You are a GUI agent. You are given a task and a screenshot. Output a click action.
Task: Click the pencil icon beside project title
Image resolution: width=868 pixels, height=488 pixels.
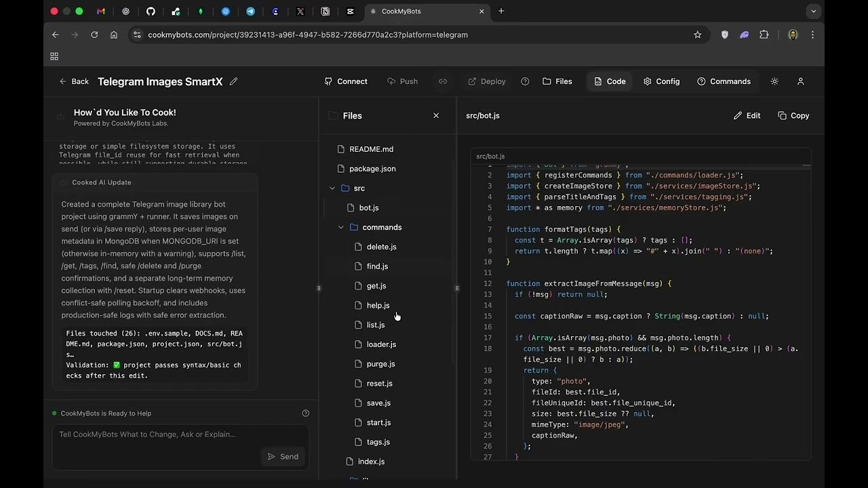point(234,81)
